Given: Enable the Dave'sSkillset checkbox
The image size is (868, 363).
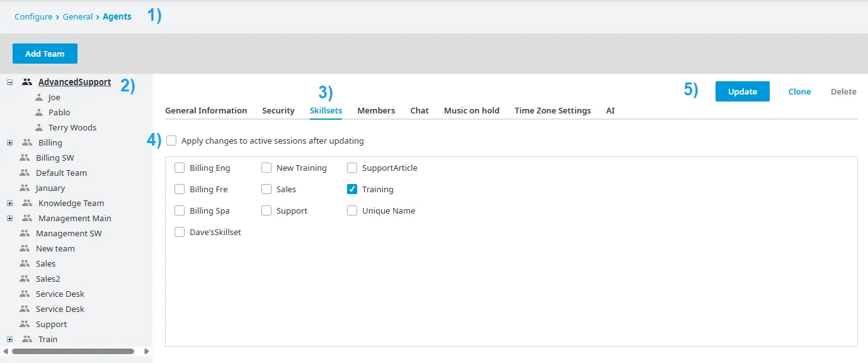Looking at the screenshot, I should coord(180,233).
